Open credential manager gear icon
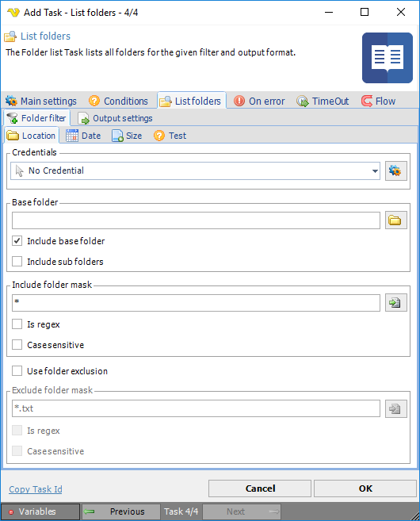 pyautogui.click(x=395, y=171)
